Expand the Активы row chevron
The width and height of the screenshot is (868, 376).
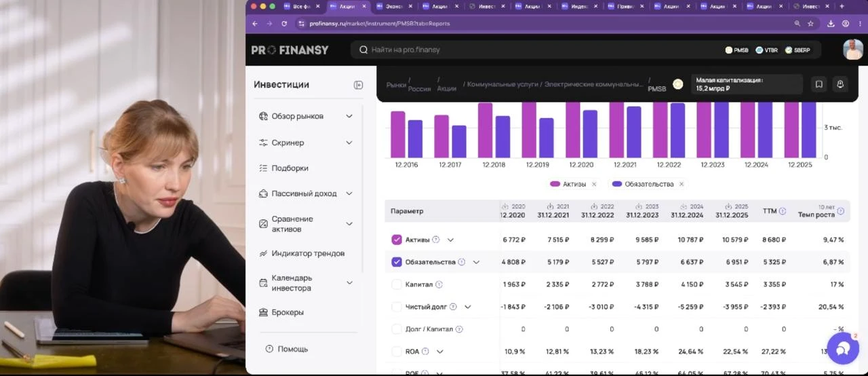pyautogui.click(x=450, y=240)
